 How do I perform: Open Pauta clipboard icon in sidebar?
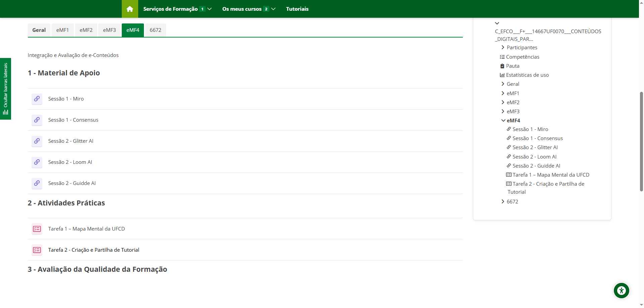pos(502,66)
